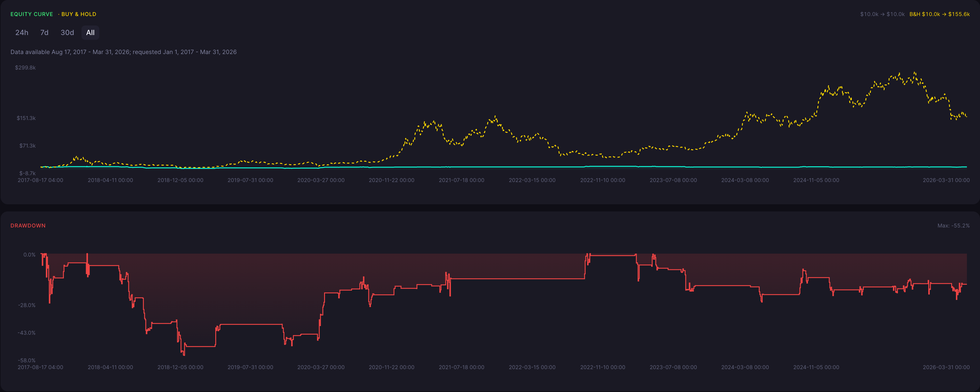Click the -28.0% drawdown axis label
The image size is (980, 392).
[27, 305]
